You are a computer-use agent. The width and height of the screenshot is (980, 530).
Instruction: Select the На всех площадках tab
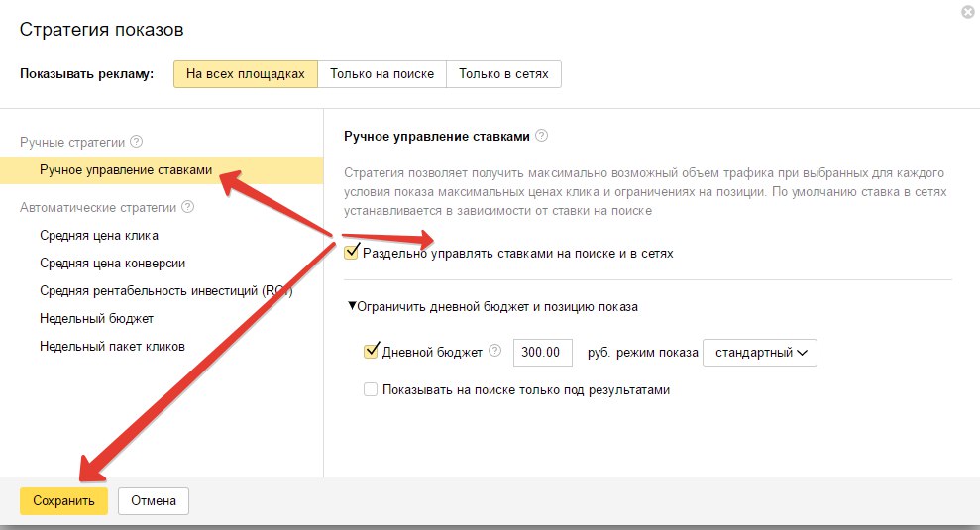click(246, 74)
